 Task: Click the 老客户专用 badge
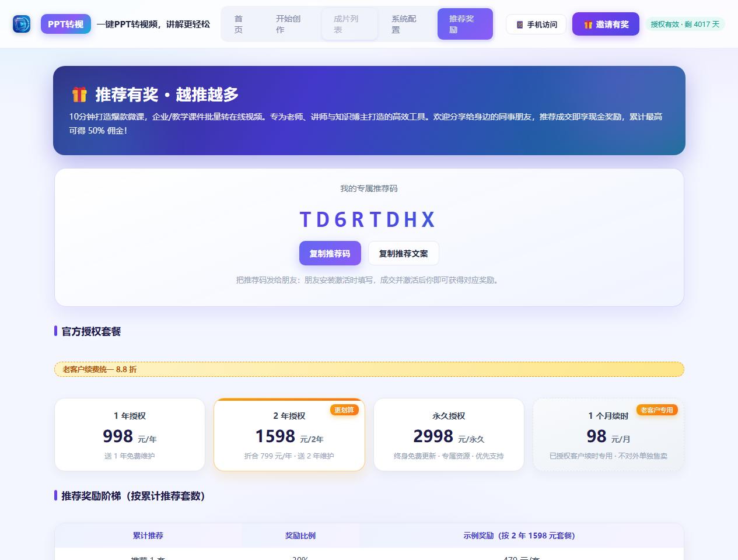coord(657,410)
